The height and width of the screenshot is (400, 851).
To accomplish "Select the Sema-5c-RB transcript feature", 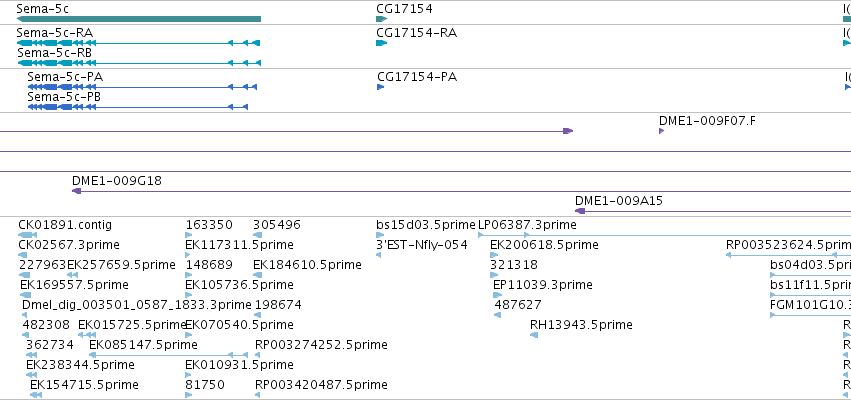I will coord(139,63).
